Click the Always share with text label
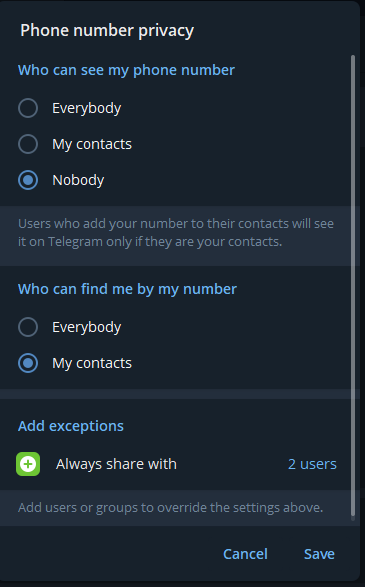365x587 pixels. [116, 464]
